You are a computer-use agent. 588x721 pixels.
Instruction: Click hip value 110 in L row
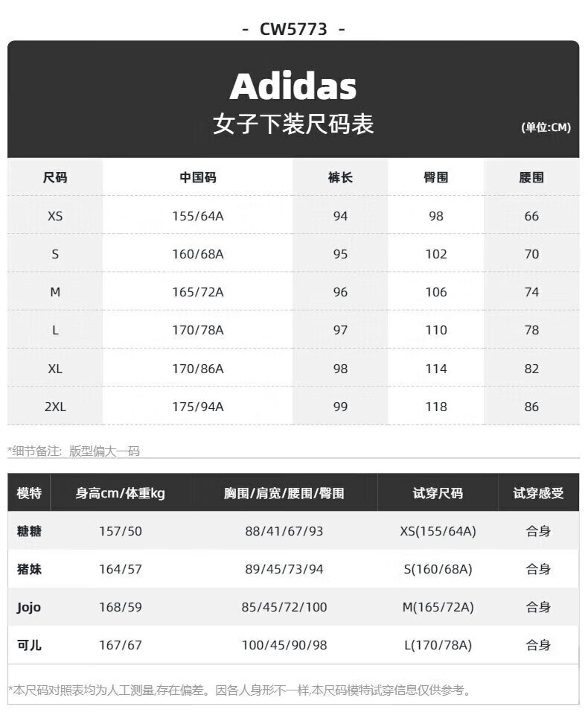coord(436,330)
